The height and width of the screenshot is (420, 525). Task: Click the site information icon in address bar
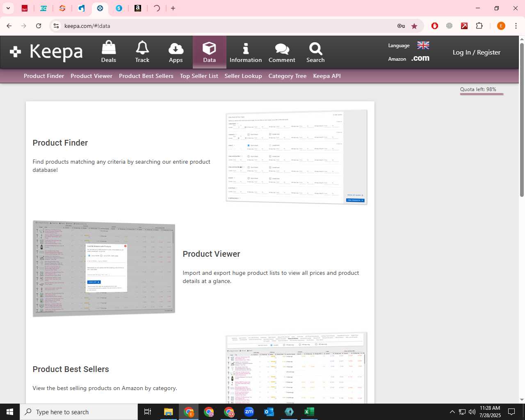(x=56, y=26)
